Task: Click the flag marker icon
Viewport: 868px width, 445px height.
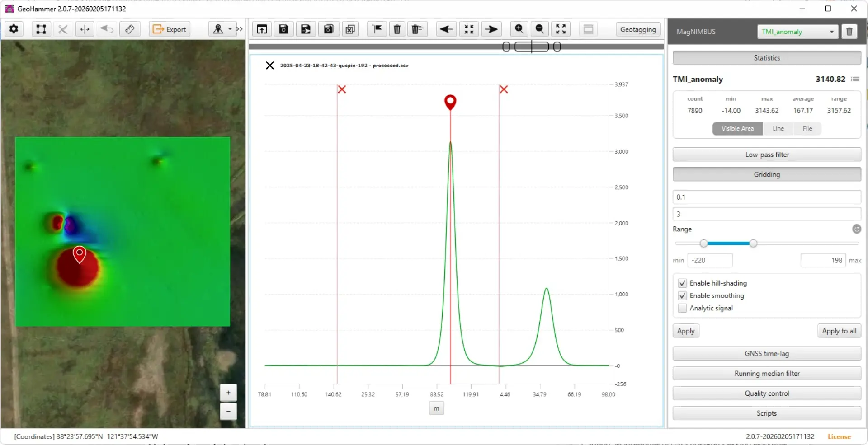Action: coord(377,29)
